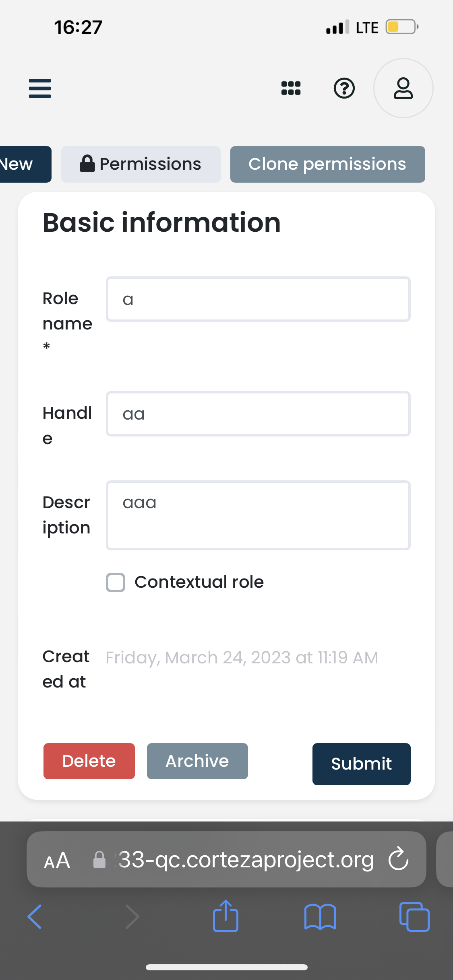Tap the Safari share icon

pos(225,916)
